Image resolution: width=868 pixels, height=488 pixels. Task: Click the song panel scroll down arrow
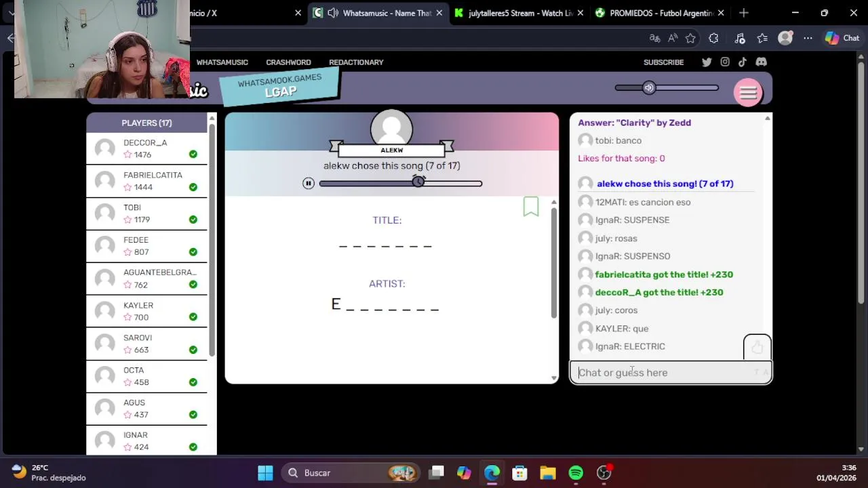pyautogui.click(x=554, y=378)
